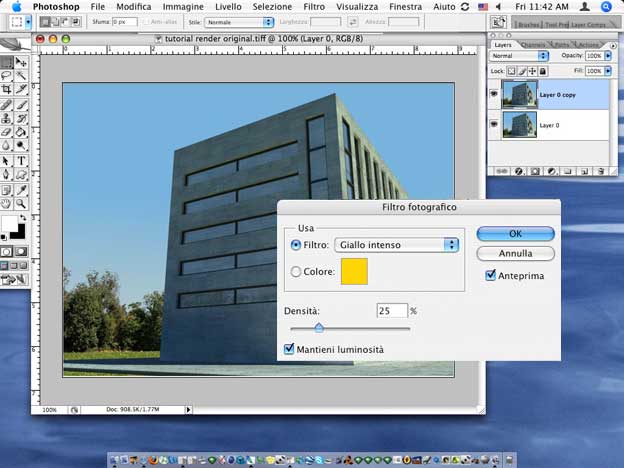Switch to the Channels tab

coord(533,44)
